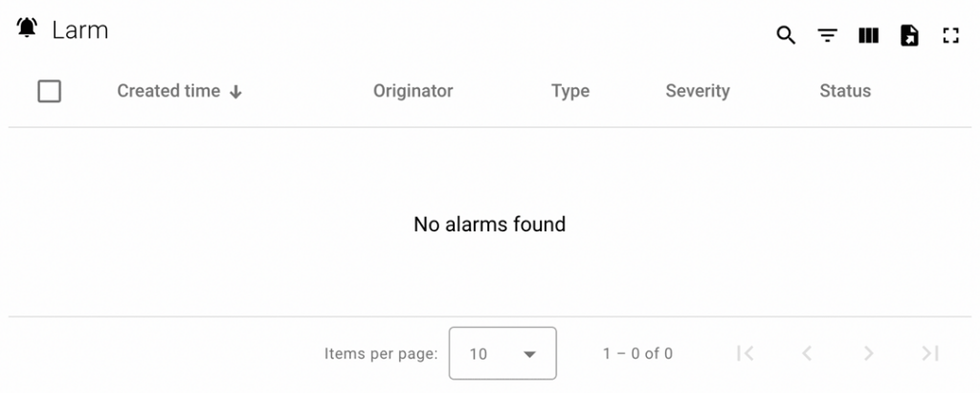The height and width of the screenshot is (393, 980).
Task: Go to the previous page
Action: tap(807, 354)
